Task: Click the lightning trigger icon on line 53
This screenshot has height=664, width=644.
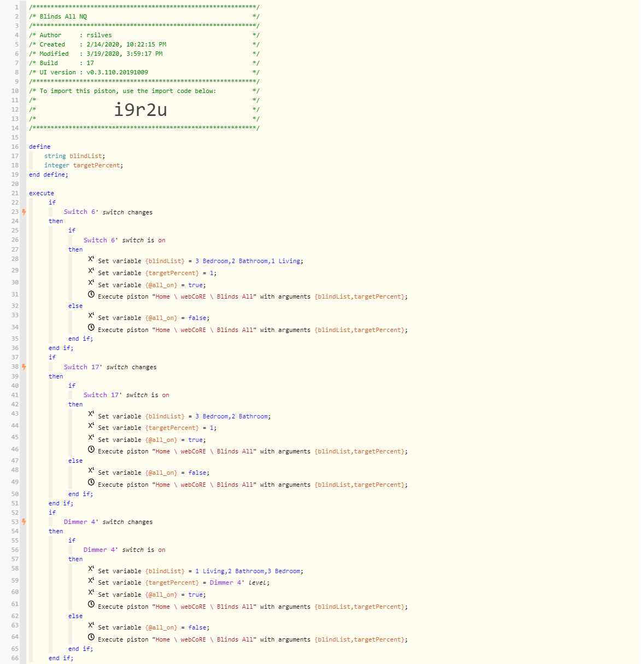Action: (x=24, y=522)
